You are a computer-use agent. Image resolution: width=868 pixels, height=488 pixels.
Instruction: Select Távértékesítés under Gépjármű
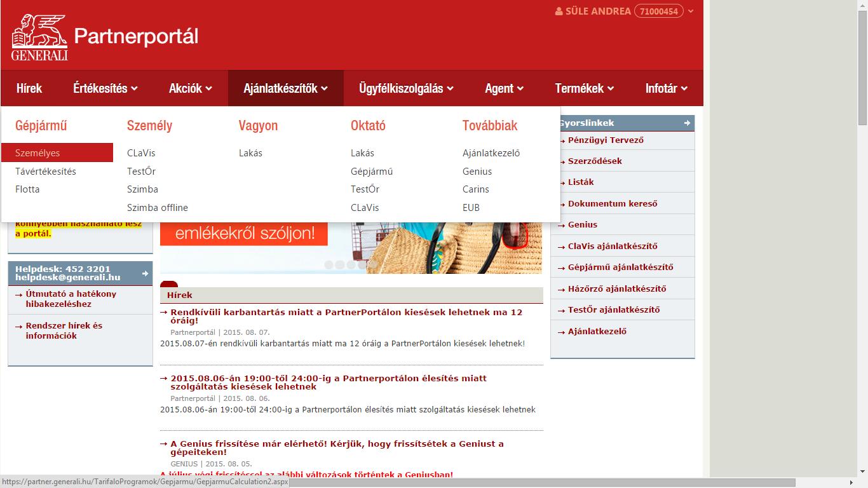point(46,172)
